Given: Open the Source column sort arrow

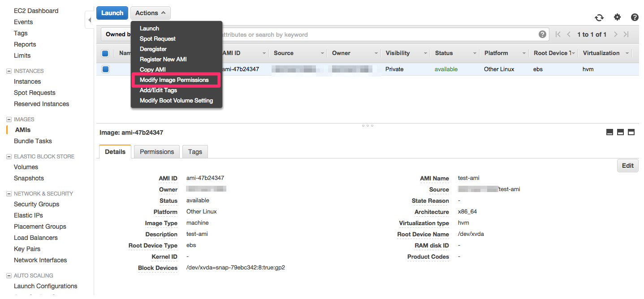Looking at the screenshot, I should [322, 53].
